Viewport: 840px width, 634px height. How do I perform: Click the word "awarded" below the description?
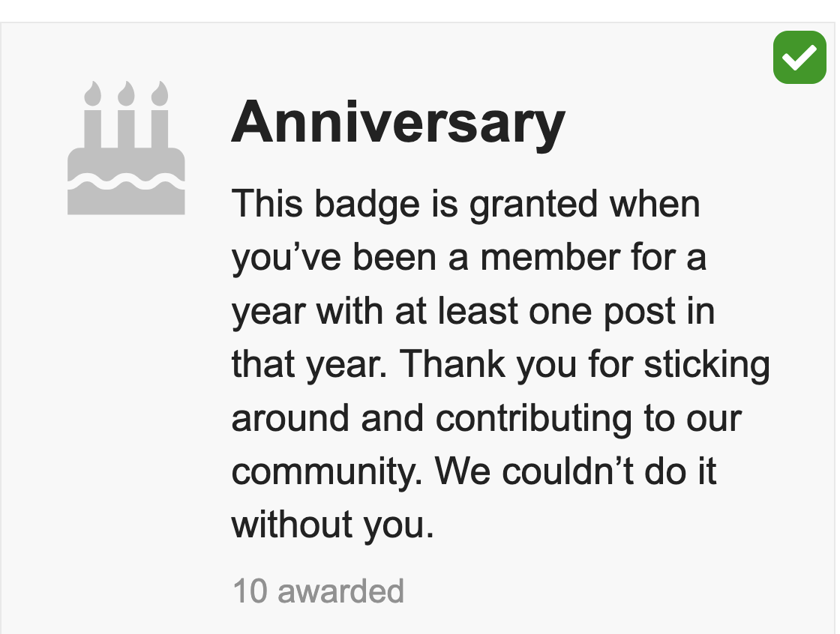point(340,591)
